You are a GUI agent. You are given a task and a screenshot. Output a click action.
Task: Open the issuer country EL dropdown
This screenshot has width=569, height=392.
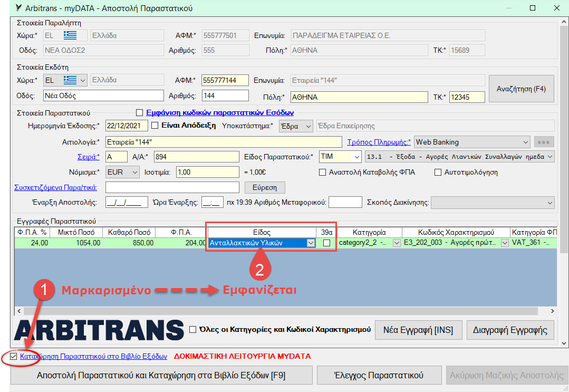click(83, 80)
